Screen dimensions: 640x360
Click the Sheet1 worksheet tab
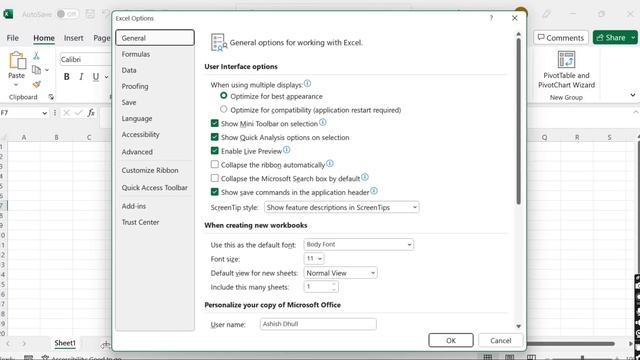pos(65,343)
